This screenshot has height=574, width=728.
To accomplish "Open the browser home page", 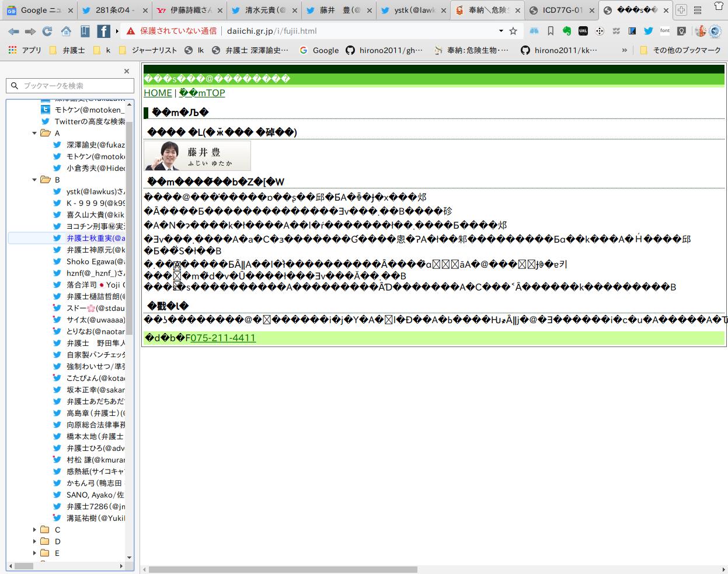I will pyautogui.click(x=66, y=31).
